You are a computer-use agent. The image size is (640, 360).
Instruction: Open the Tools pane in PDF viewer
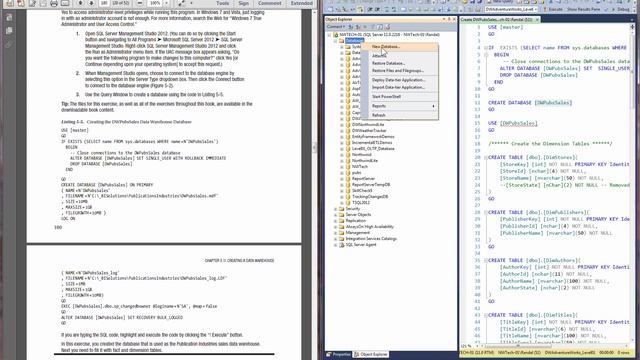click(x=222, y=3)
